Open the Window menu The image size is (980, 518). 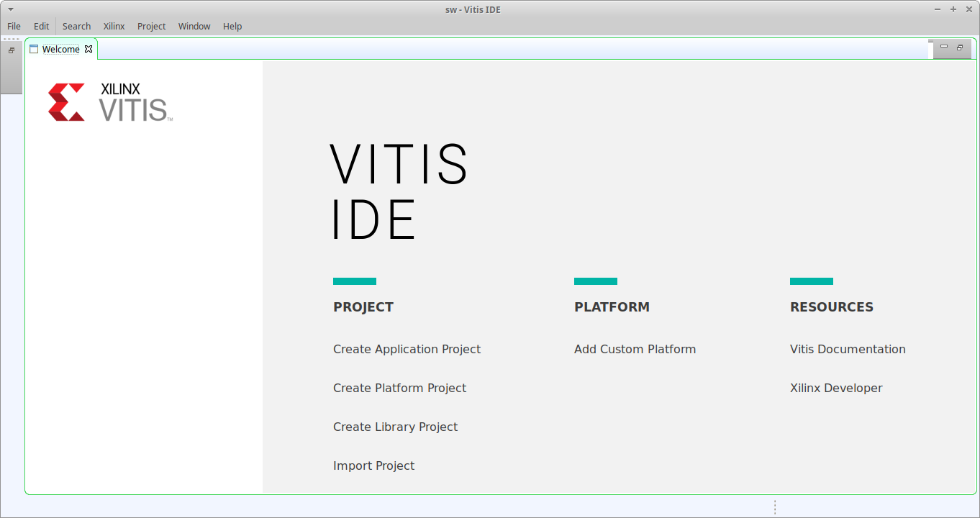tap(194, 26)
